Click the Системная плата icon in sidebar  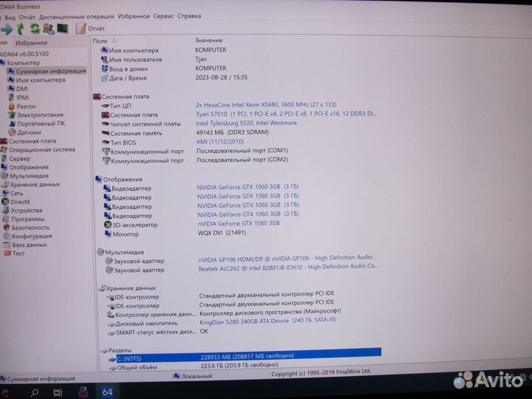click(x=4, y=141)
